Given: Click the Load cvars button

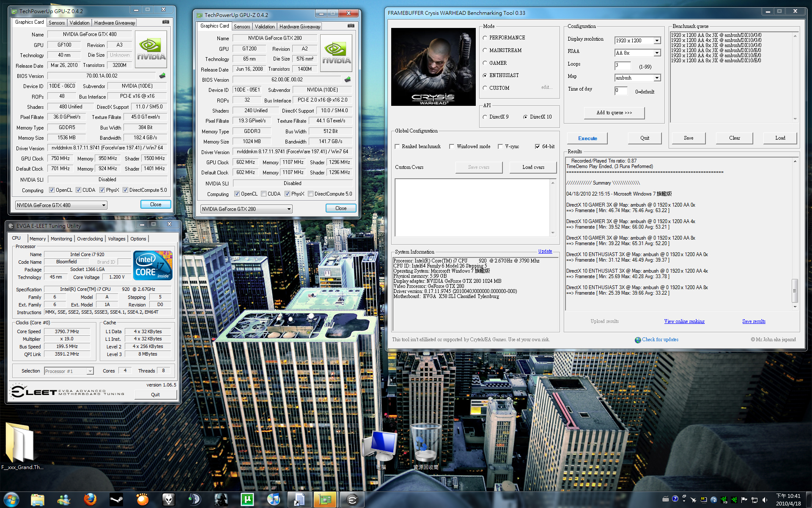Looking at the screenshot, I should pos(533,167).
